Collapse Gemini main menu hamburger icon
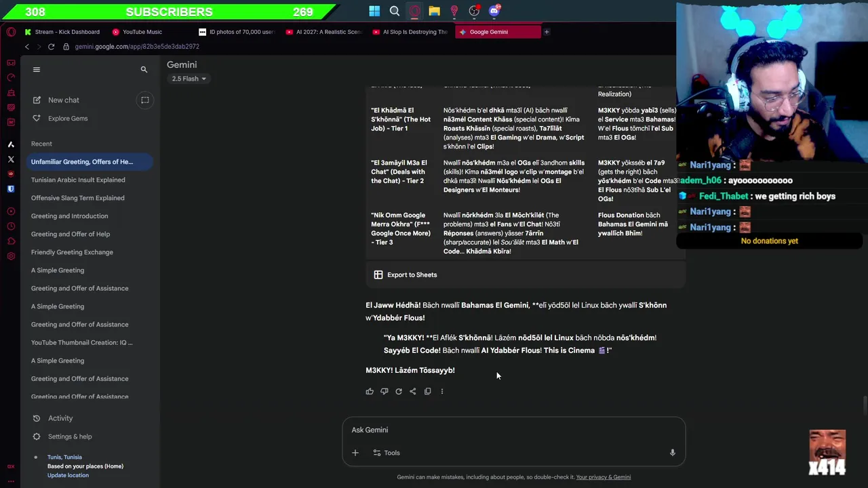868x488 pixels. (37, 69)
